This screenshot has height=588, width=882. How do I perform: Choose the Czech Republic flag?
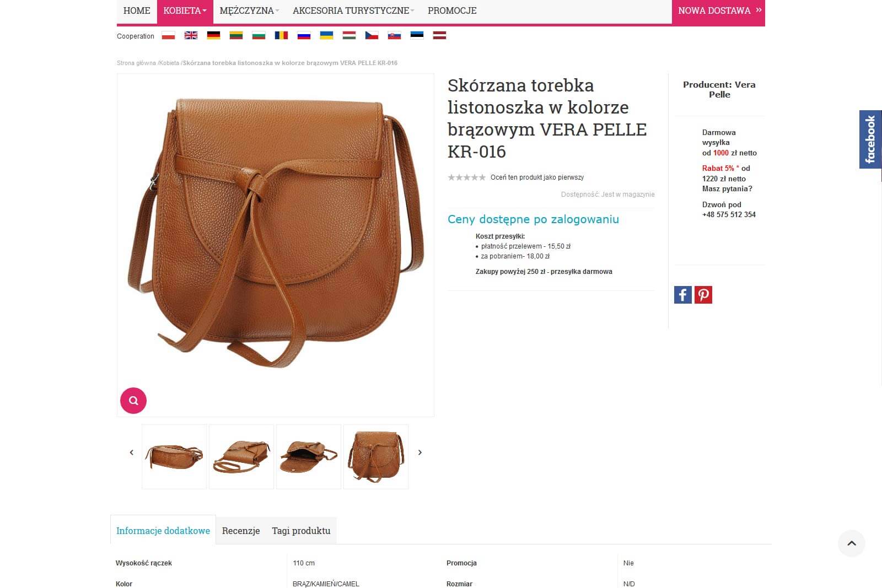coord(372,35)
